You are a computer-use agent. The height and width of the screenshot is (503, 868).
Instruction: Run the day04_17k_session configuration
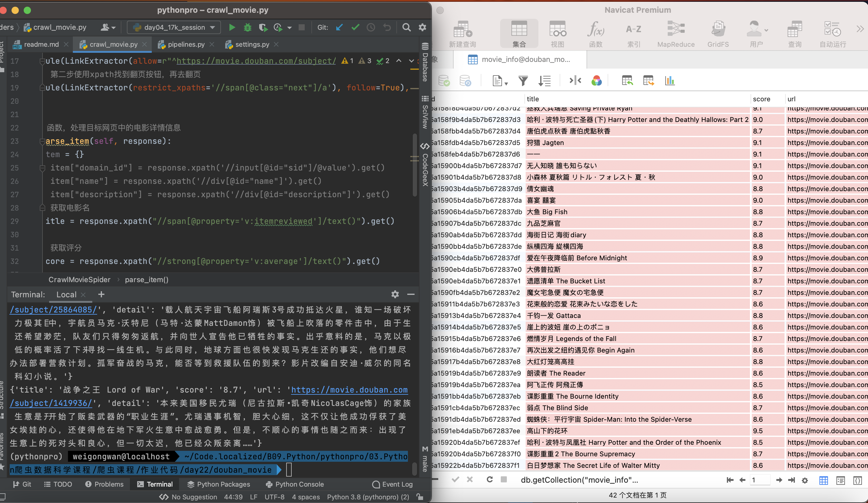tap(232, 27)
